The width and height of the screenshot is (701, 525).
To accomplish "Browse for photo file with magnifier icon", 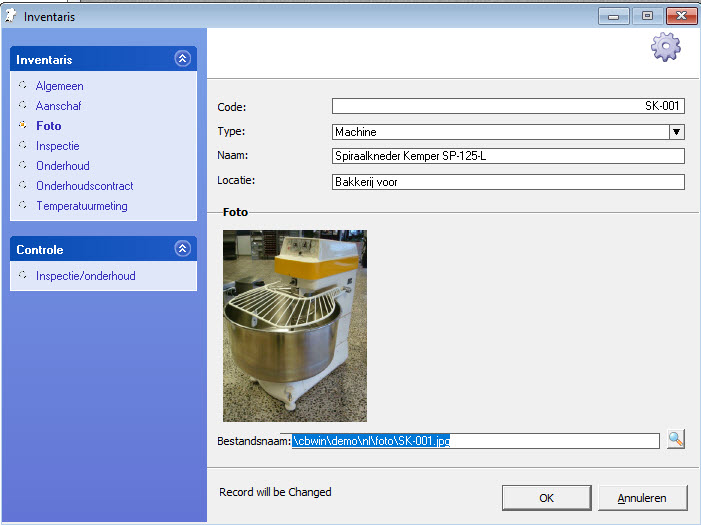I will click(676, 439).
